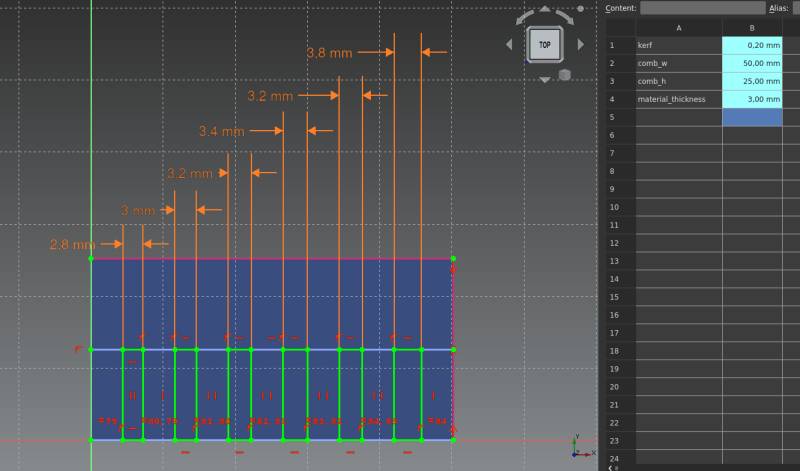Viewport: 800px width, 471px height.
Task: Select spreadsheet row header 13
Action: pyautogui.click(x=620, y=261)
